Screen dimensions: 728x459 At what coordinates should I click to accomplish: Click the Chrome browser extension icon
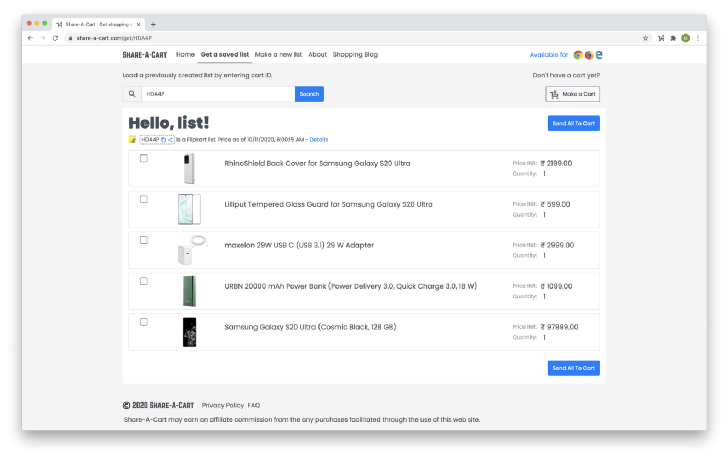(578, 55)
